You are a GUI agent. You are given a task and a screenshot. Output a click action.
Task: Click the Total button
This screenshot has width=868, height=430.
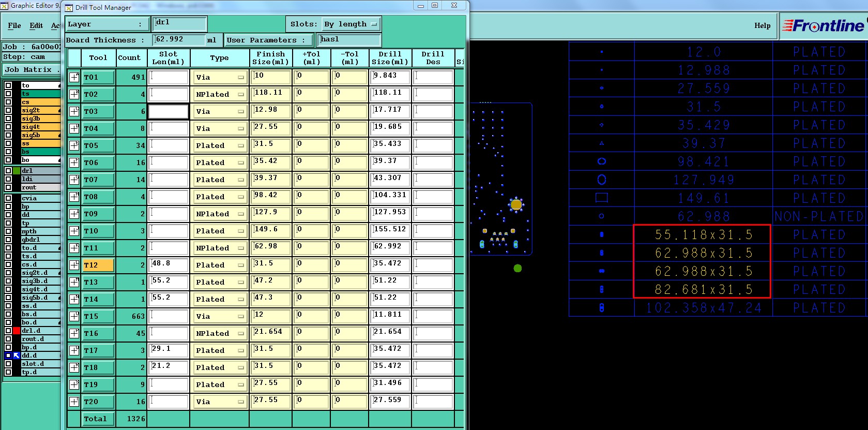click(x=98, y=419)
